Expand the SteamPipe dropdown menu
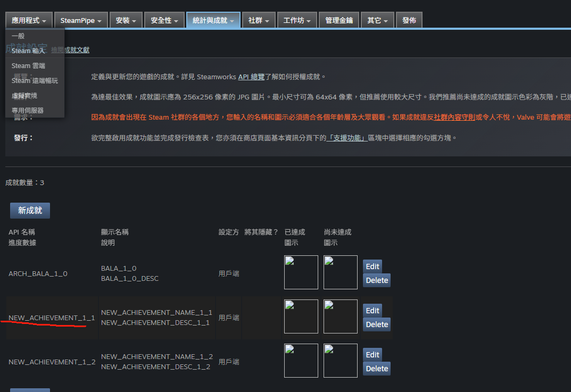This screenshot has height=392, width=571. 81,20
